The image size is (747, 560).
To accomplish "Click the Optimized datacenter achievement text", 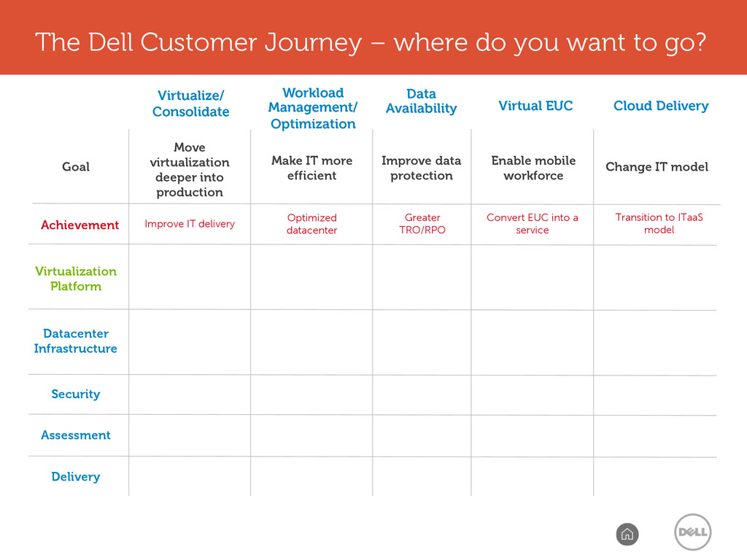I will (312, 224).
